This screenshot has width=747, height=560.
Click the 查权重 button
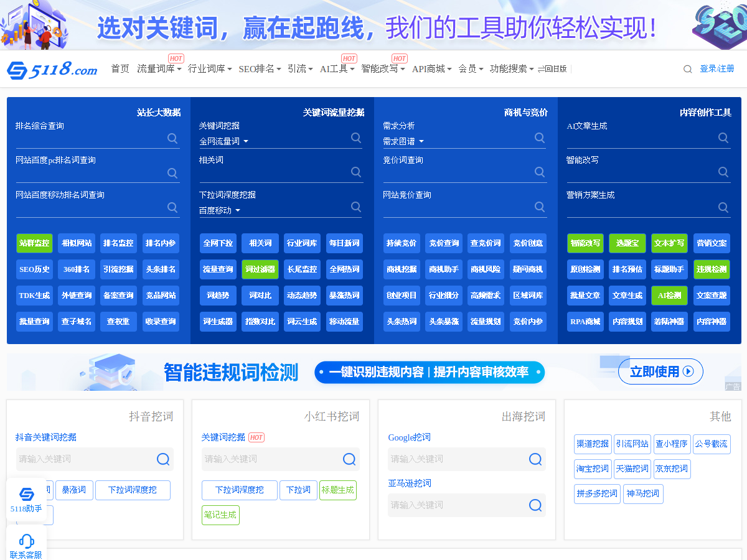point(118,322)
